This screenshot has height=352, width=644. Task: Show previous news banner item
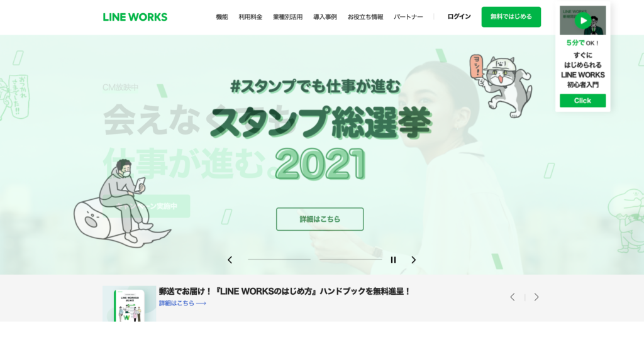pos(512,297)
